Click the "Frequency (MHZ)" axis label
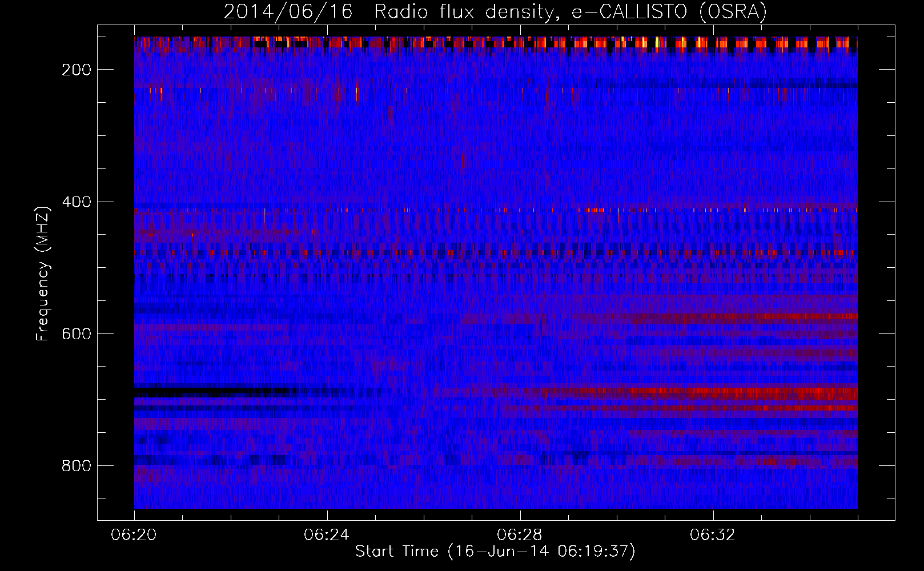This screenshot has width=924, height=571. tap(43, 274)
